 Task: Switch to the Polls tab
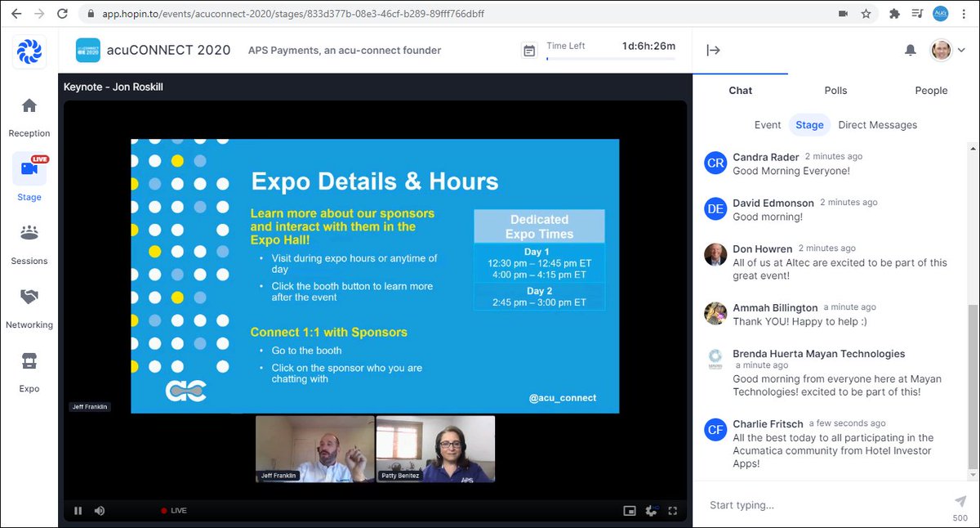click(835, 91)
